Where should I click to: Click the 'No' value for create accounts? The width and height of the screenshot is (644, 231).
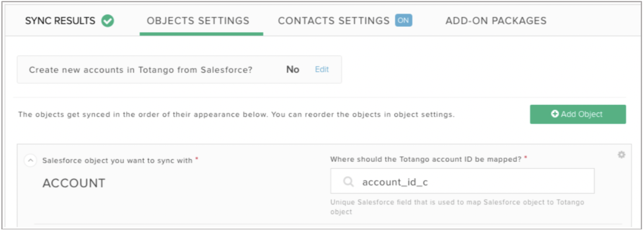point(293,69)
